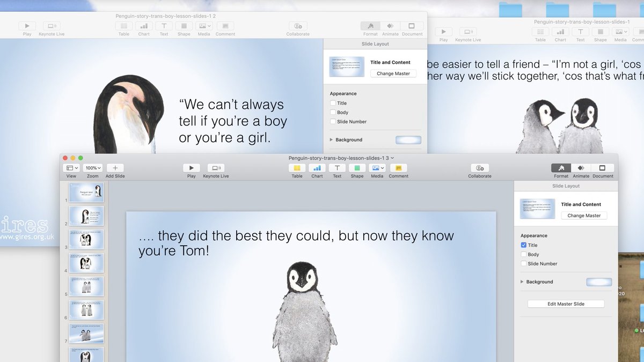Click the Title and Content layout thumbnail in front window
The image size is (644, 362).
coord(537,209)
